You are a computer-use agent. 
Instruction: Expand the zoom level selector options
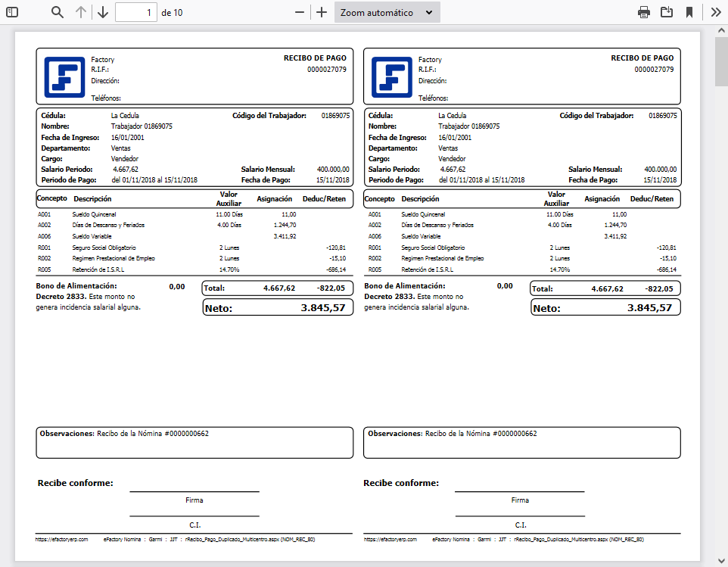point(428,12)
